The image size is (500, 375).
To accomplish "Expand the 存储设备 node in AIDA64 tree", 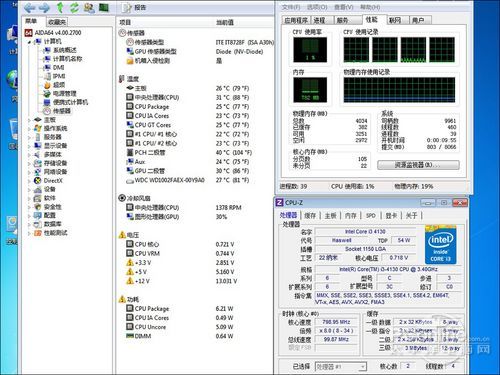I will coord(29,163).
